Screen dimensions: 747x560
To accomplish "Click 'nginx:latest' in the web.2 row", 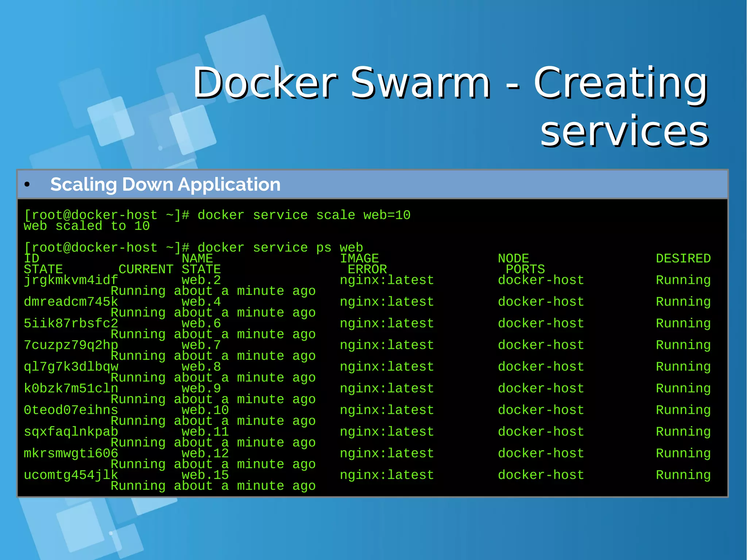I will coord(387,280).
